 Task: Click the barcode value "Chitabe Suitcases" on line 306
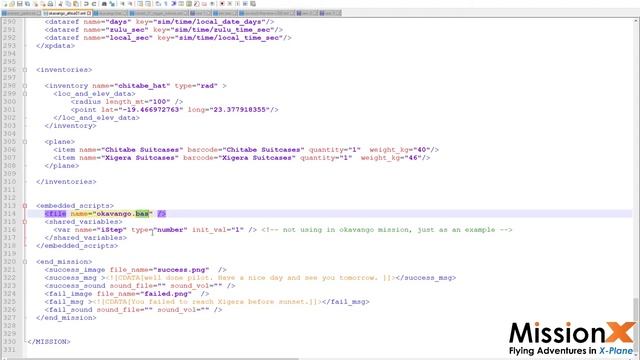tap(265, 150)
